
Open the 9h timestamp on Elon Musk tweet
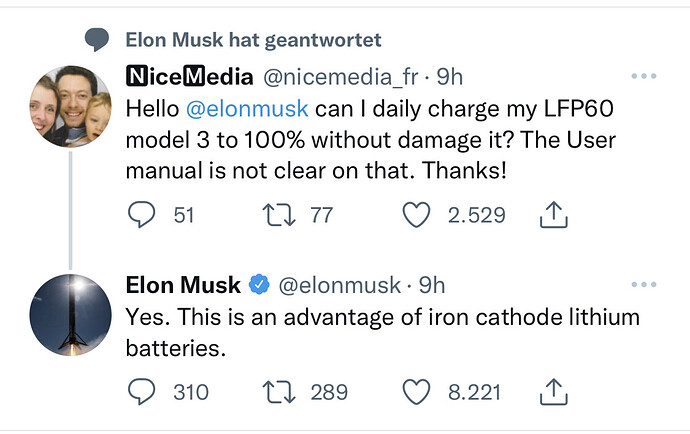point(432,285)
